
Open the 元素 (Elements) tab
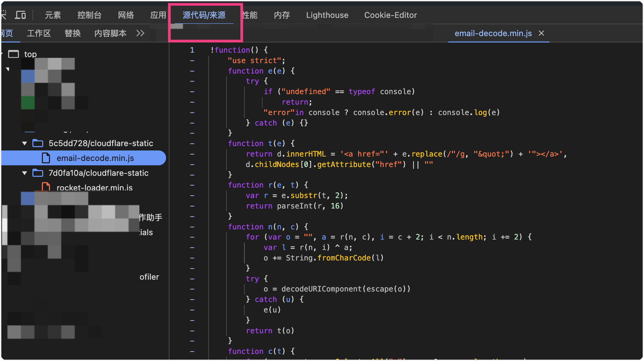click(53, 15)
